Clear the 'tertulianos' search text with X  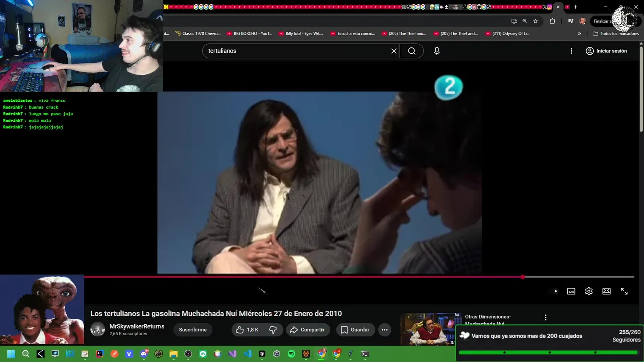[394, 51]
